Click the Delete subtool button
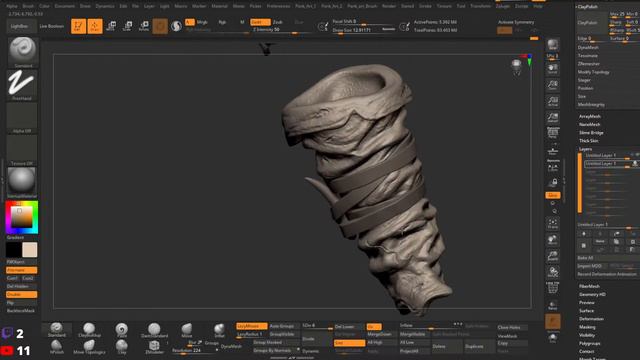This screenshot has width=640, height=360. (x=447, y=347)
